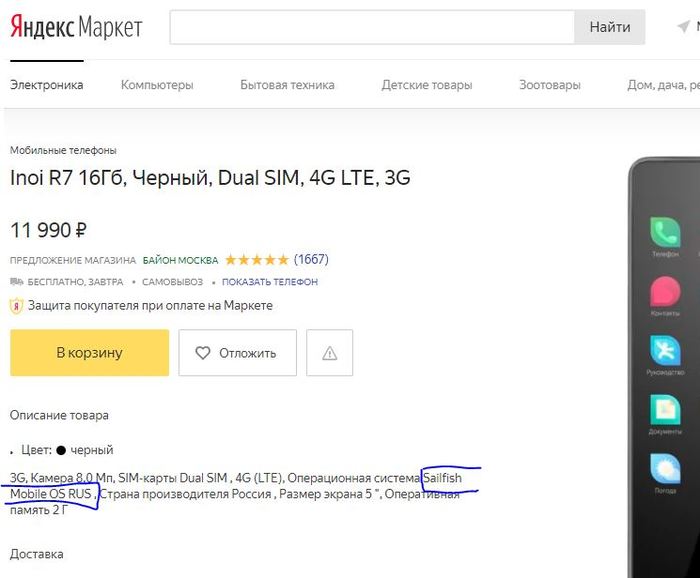Click the buyer protection shield icon
This screenshot has height=578, width=700.
pyautogui.click(x=17, y=306)
